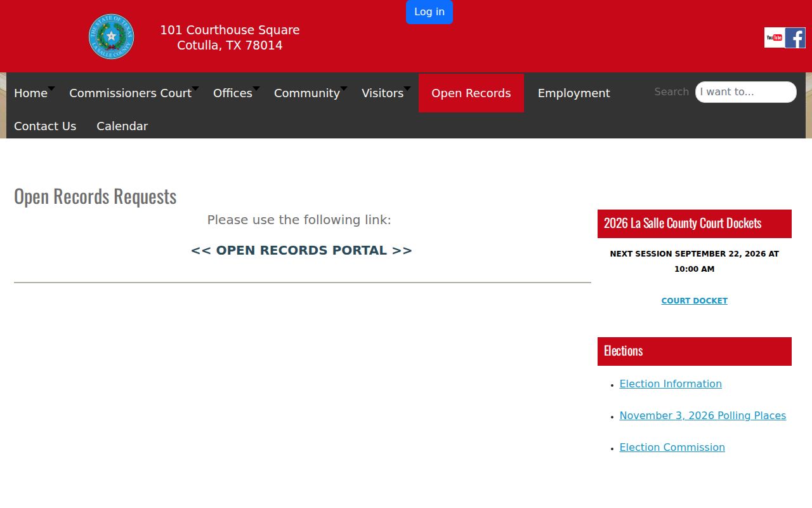Open the Calendar menu item
The height and width of the screenshot is (508, 812).
[x=122, y=126]
